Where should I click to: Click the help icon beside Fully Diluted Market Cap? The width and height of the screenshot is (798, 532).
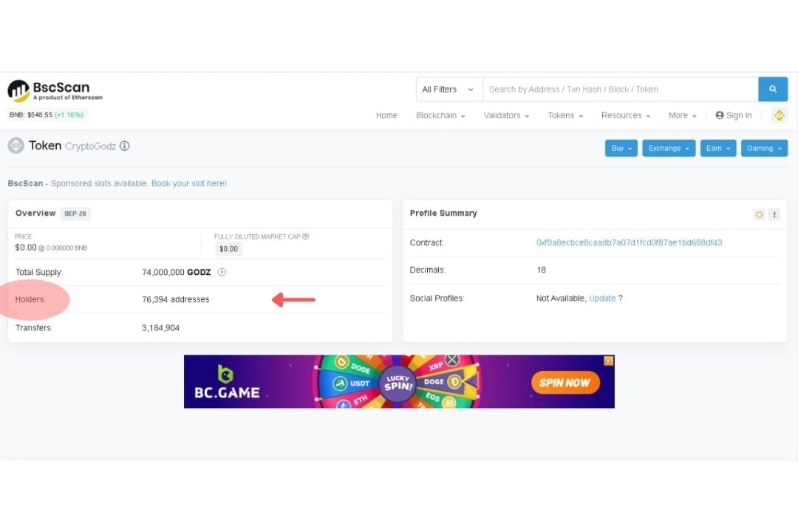click(305, 236)
